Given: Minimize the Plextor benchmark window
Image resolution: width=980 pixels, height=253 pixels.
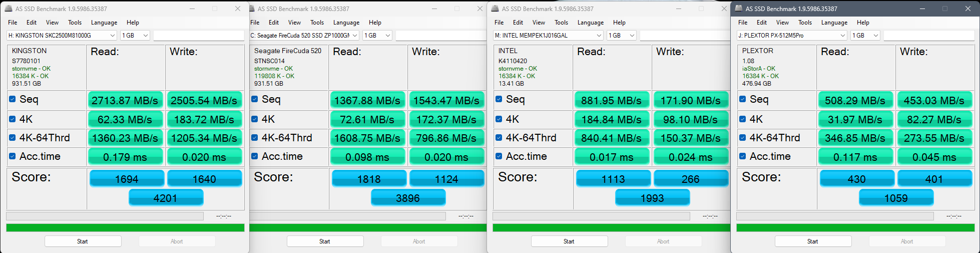Looking at the screenshot, I should 921,9.
